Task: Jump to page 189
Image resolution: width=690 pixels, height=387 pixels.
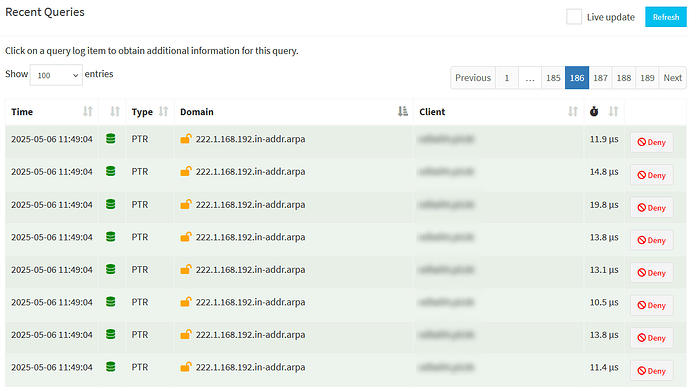Action: [647, 78]
